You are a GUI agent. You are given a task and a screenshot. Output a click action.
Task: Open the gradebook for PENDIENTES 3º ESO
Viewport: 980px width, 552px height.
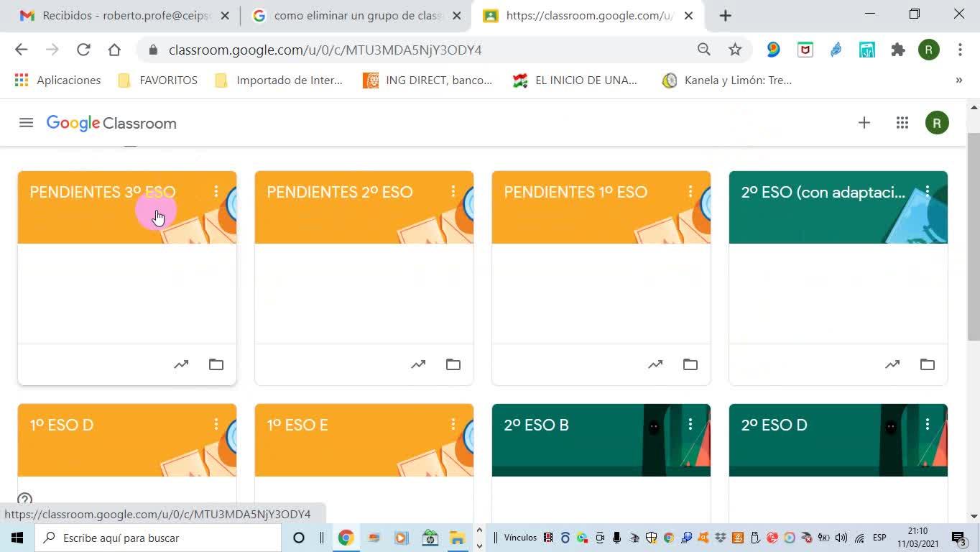(x=181, y=364)
